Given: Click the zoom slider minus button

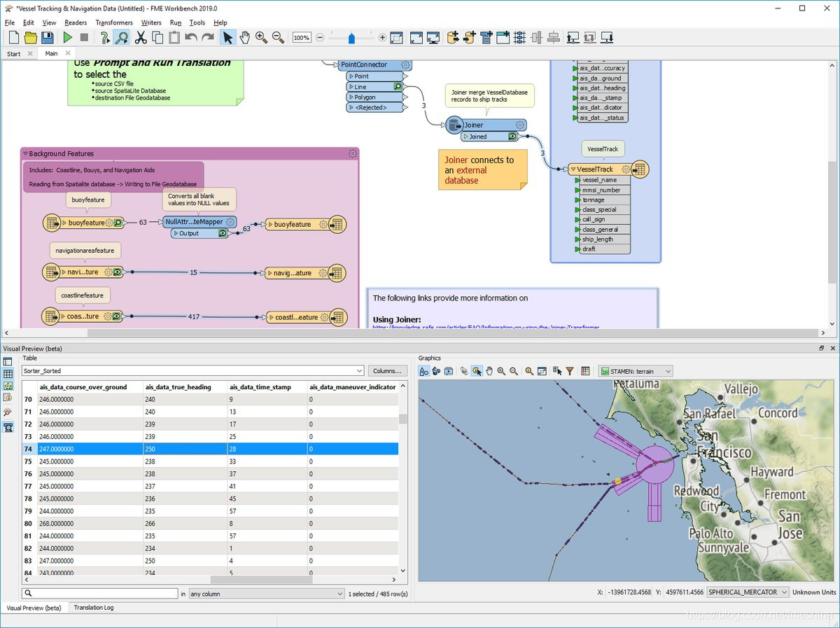Looking at the screenshot, I should coord(320,38).
